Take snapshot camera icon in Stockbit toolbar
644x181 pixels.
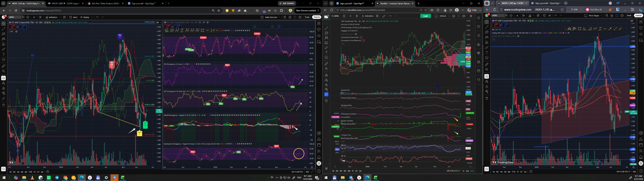464,16
